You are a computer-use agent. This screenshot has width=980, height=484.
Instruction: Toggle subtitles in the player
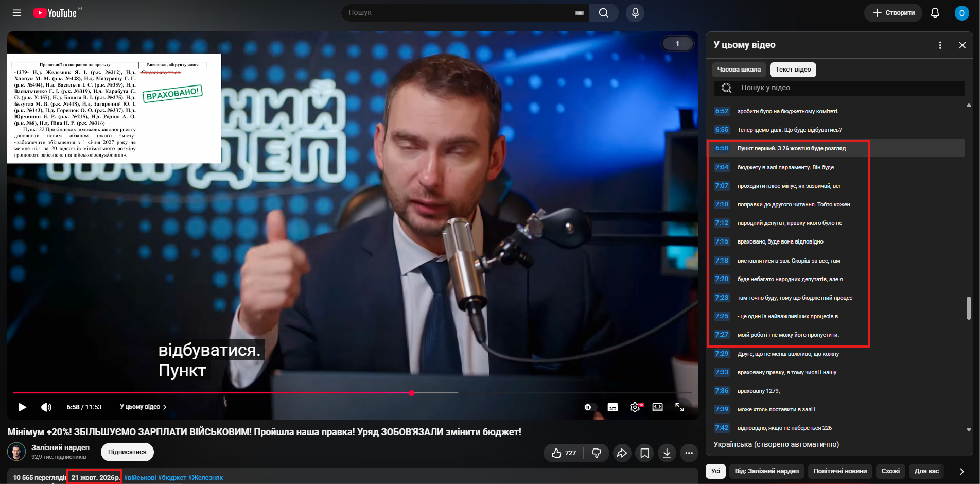point(612,407)
